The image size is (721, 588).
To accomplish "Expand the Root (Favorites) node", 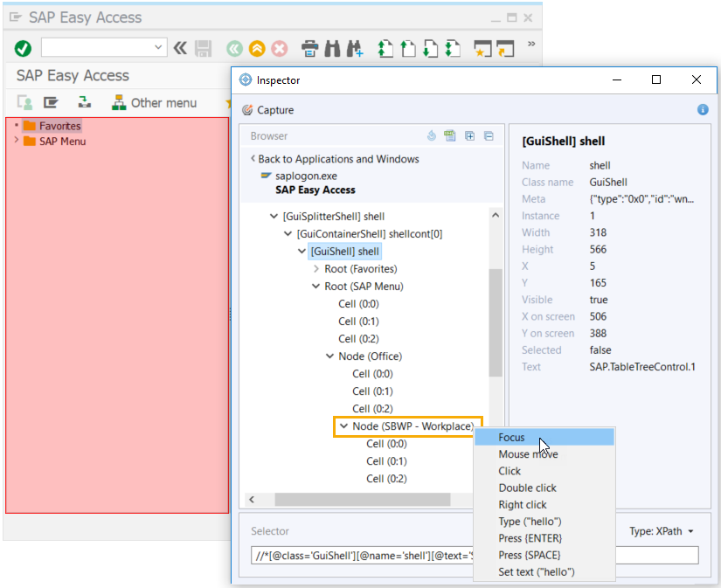I will 315,268.
